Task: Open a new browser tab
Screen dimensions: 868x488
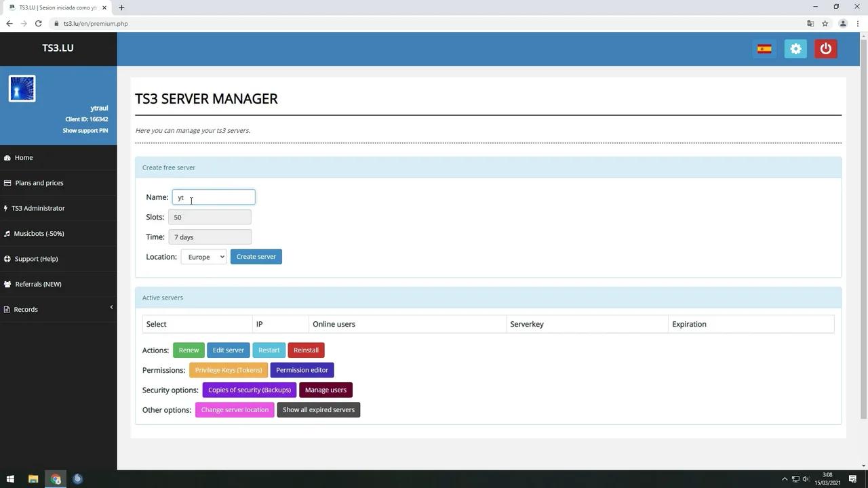Action: 121,7
